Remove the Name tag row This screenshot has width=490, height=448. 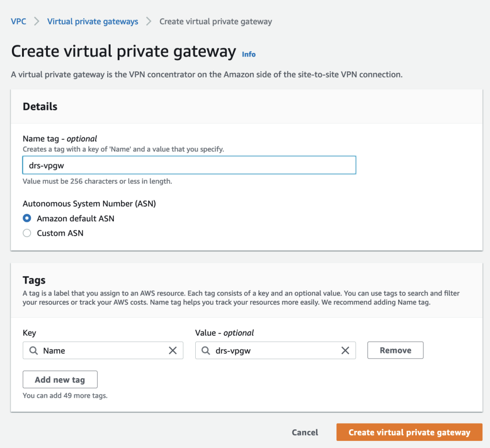click(395, 350)
